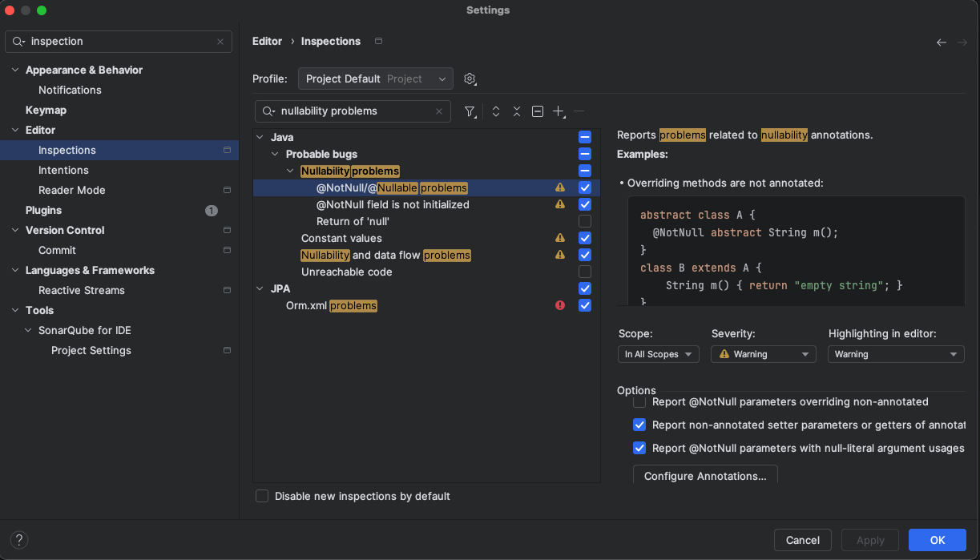
Task: Open the Profile dropdown
Action: (x=374, y=79)
